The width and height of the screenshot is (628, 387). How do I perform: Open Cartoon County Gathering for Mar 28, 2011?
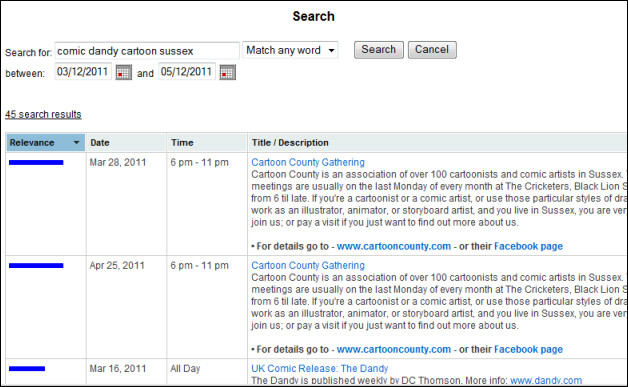click(308, 162)
